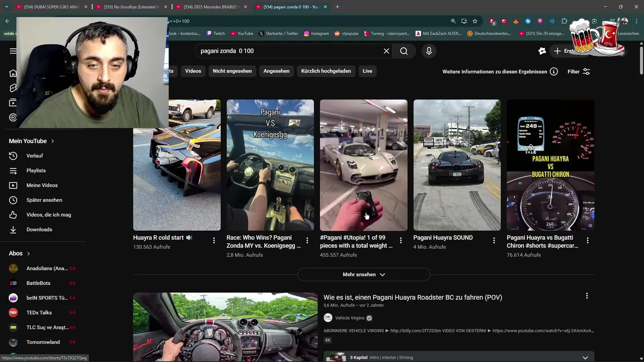
Task: Open the Shazam extension icon
Action: point(528,21)
